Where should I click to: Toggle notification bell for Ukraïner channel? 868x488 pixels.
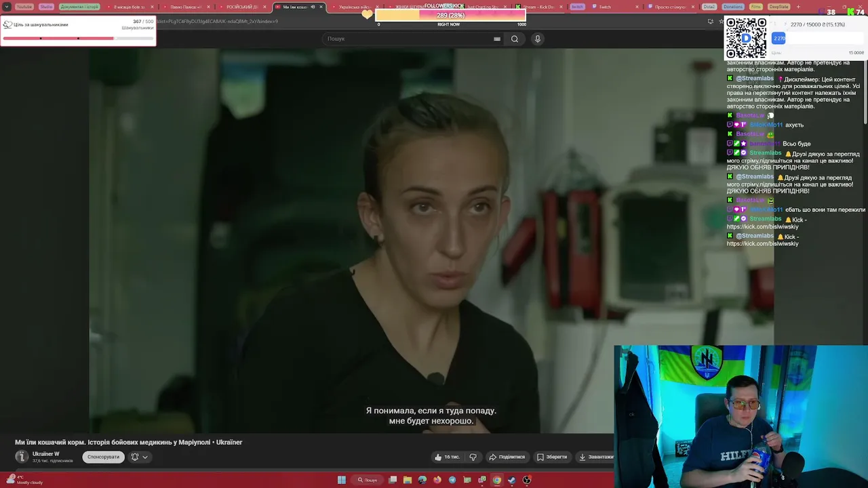click(134, 457)
